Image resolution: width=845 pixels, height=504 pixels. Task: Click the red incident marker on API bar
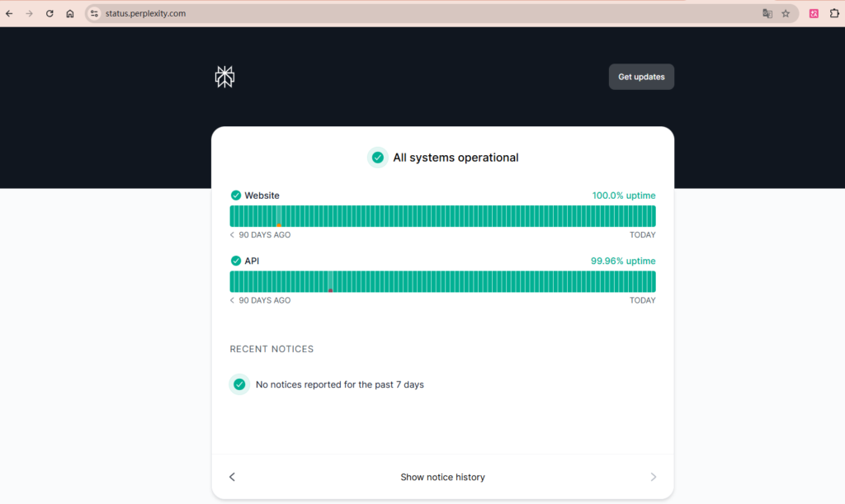330,290
